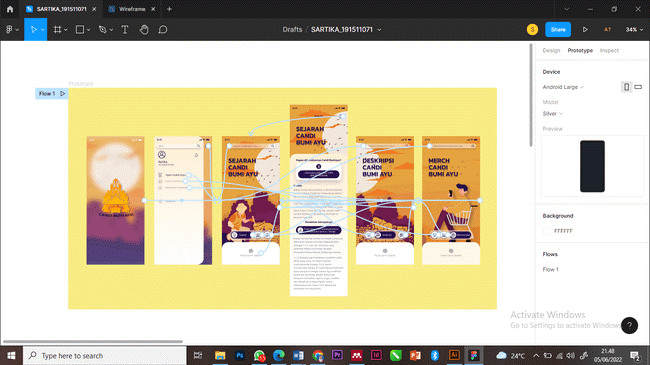
Task: Open the 34% zoom dropdown
Action: 634,29
